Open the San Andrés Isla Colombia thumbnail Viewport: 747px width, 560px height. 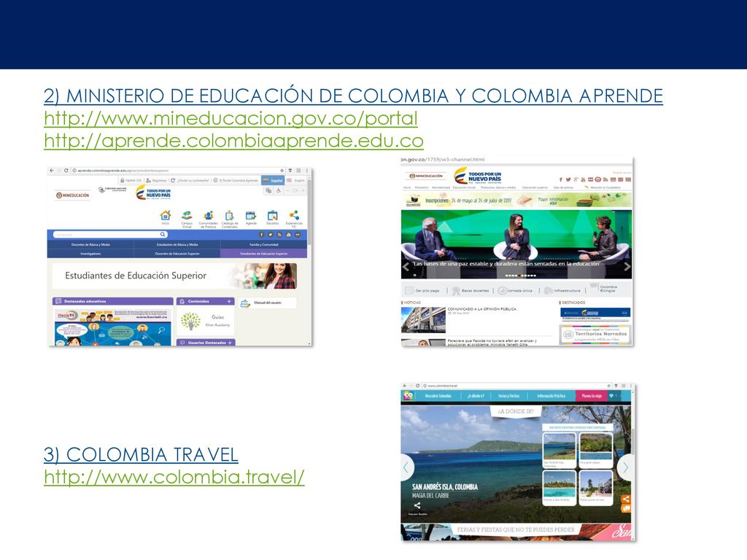coord(559,450)
